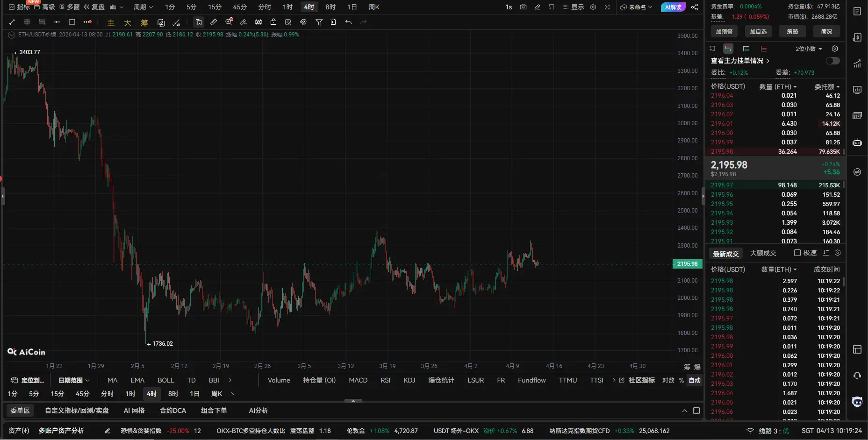Screen dimensions: 868x440
Task: Open the 委单区 tab
Action: pos(20,411)
